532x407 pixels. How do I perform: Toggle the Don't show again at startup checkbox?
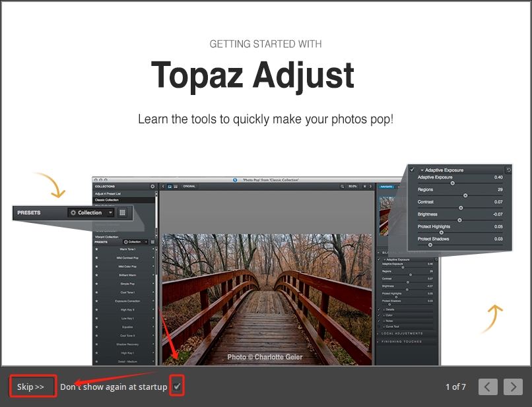pyautogui.click(x=176, y=387)
